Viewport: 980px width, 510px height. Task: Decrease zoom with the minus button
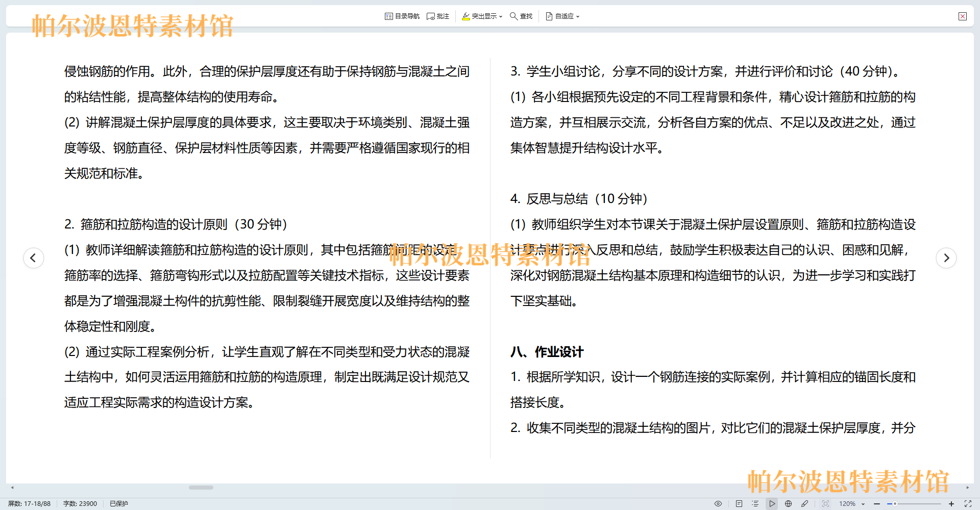point(877,503)
